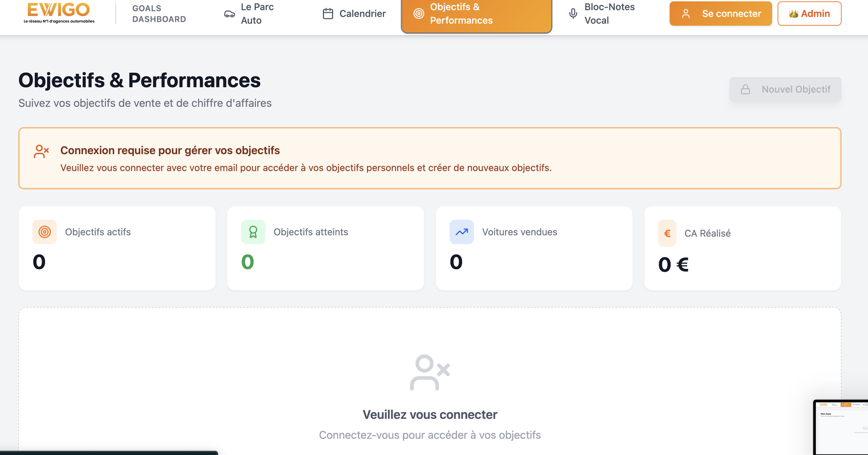Click the user icon in Se connecter button
The image size is (868, 455).
pos(686,14)
